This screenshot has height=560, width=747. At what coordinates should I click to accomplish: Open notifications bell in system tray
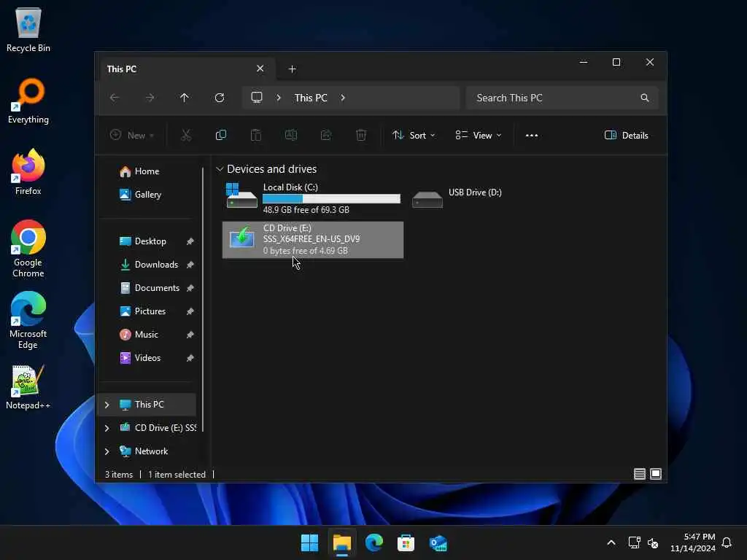point(727,542)
